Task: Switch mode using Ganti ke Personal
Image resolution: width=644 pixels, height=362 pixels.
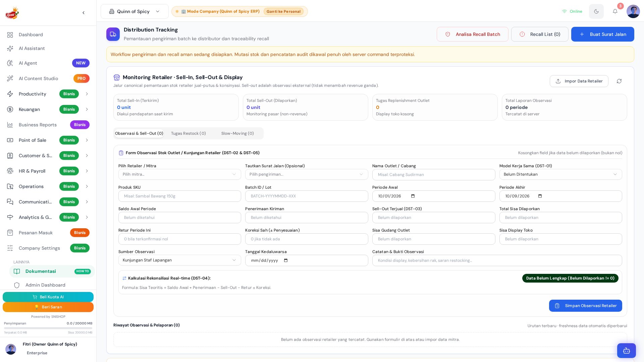Action: [x=283, y=11]
